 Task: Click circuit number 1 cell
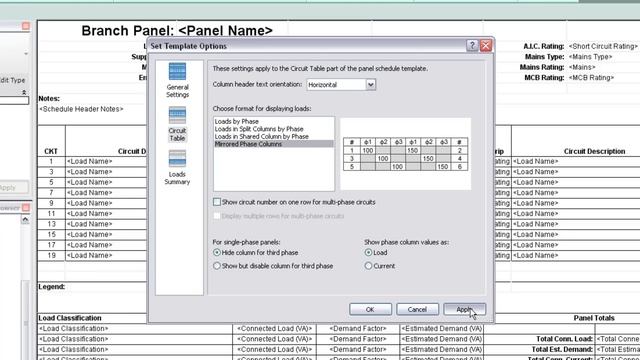51,161
